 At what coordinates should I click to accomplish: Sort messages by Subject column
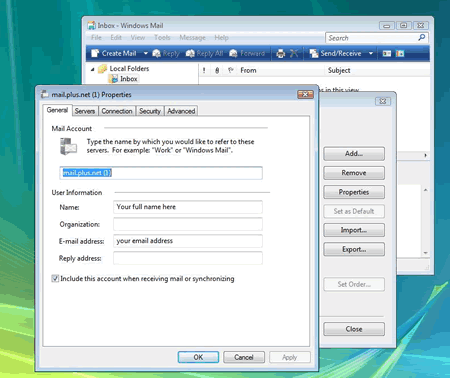(339, 70)
